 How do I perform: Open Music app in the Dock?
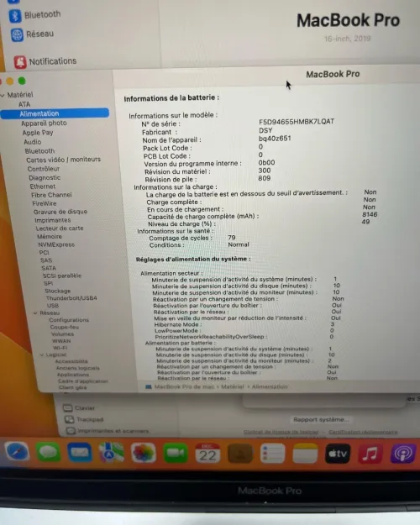click(x=370, y=454)
